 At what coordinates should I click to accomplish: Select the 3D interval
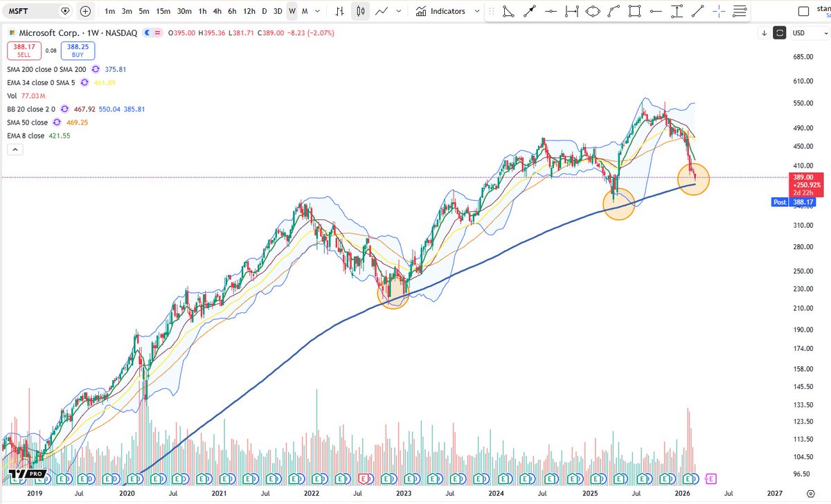tap(278, 11)
